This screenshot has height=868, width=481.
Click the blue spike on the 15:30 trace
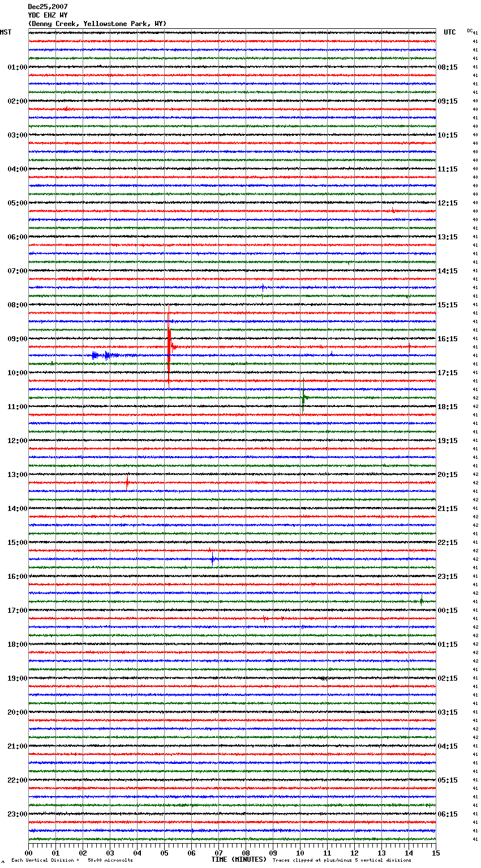[x=213, y=559]
